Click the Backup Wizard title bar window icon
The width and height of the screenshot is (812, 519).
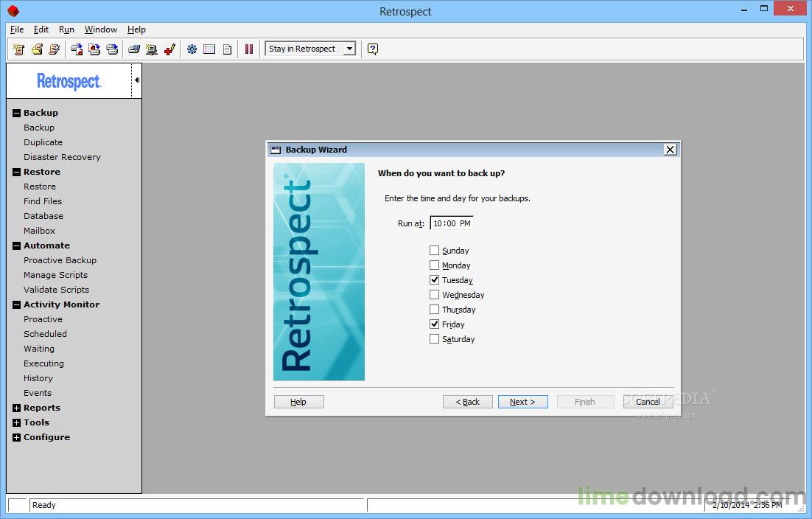click(x=276, y=150)
